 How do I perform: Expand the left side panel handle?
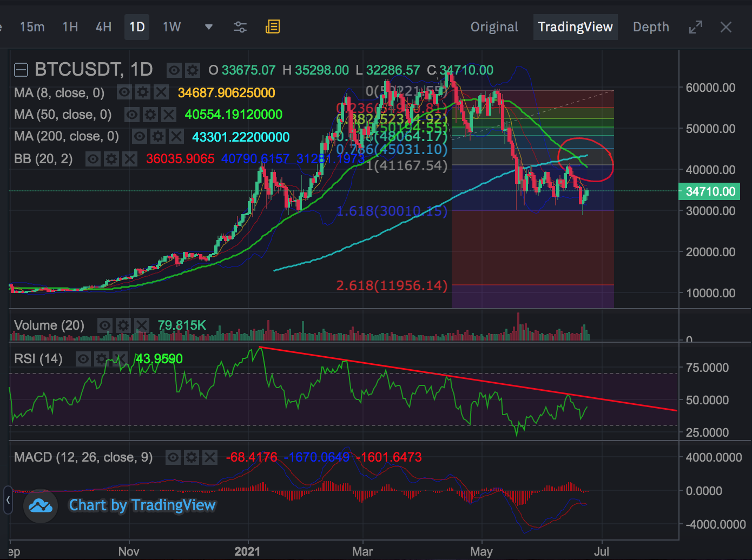[8, 501]
